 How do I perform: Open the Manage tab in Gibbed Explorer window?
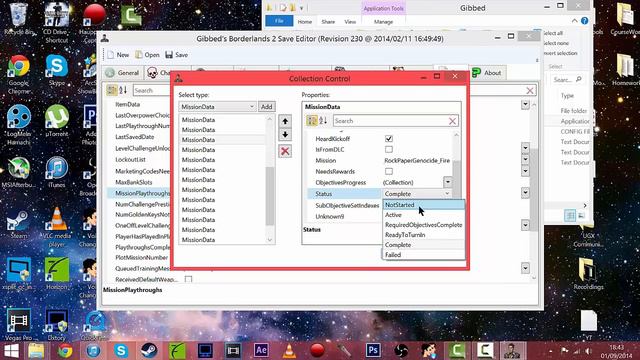[x=383, y=22]
